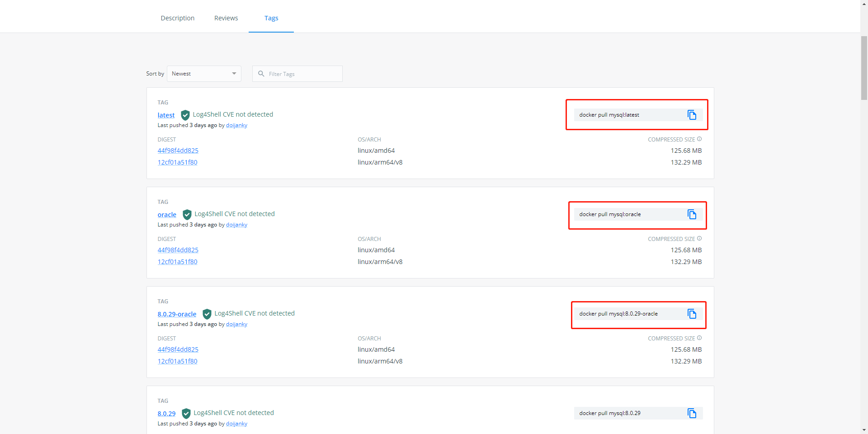Open doijanky profile link in latest card
This screenshot has width=868, height=434.
[x=236, y=125]
